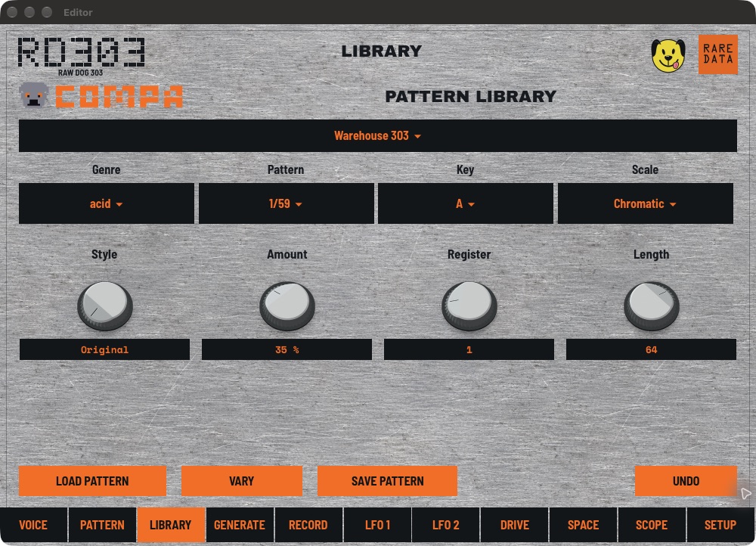The height and width of the screenshot is (546, 756).
Task: Open the LFO 2 tab
Action: 445,525
